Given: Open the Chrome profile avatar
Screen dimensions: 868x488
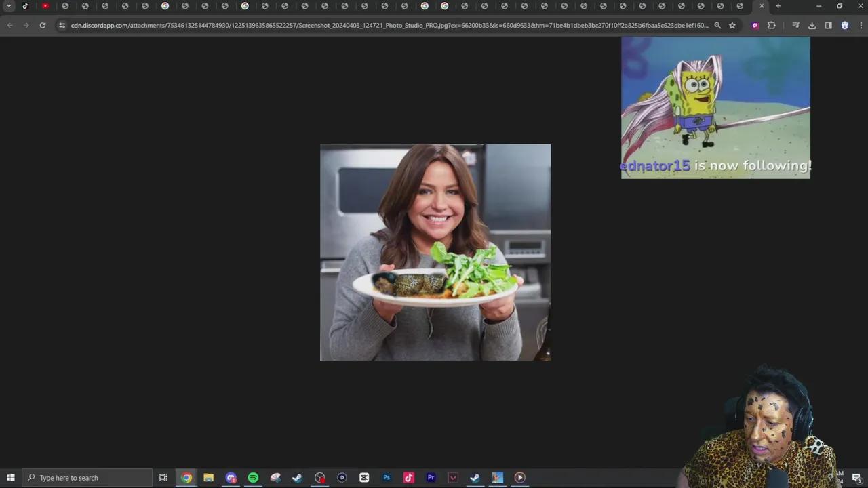Looking at the screenshot, I should 844,25.
